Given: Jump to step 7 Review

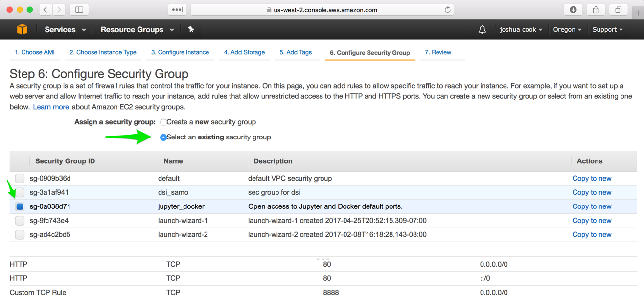Looking at the screenshot, I should (438, 52).
